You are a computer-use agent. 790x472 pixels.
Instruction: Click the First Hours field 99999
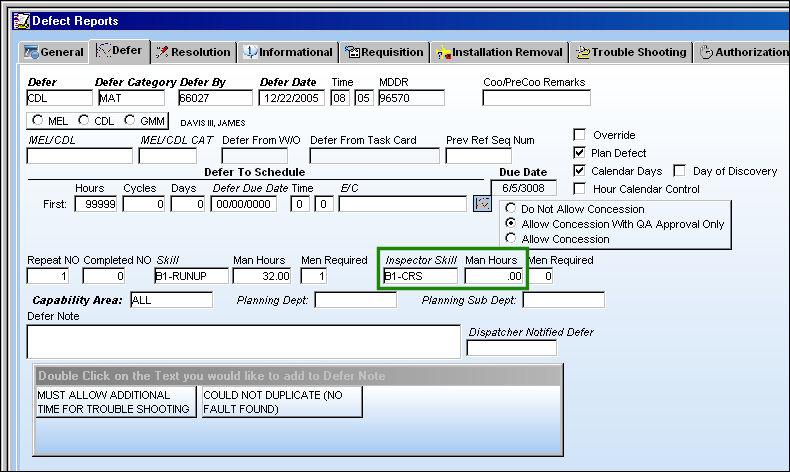(96, 204)
